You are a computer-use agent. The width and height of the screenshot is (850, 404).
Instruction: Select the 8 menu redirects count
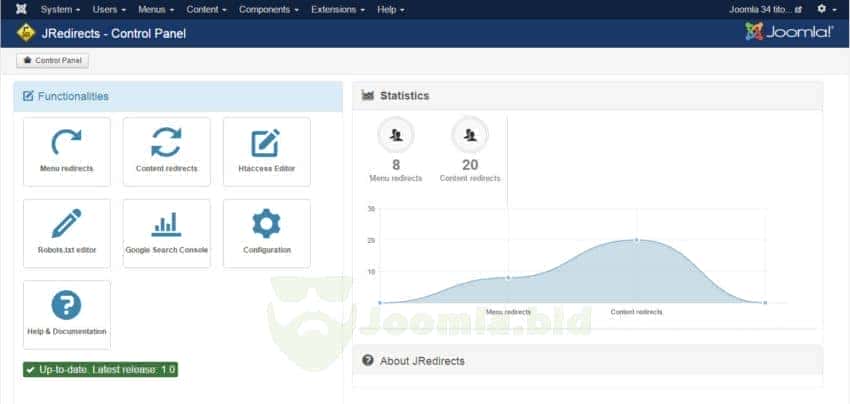pyautogui.click(x=396, y=165)
